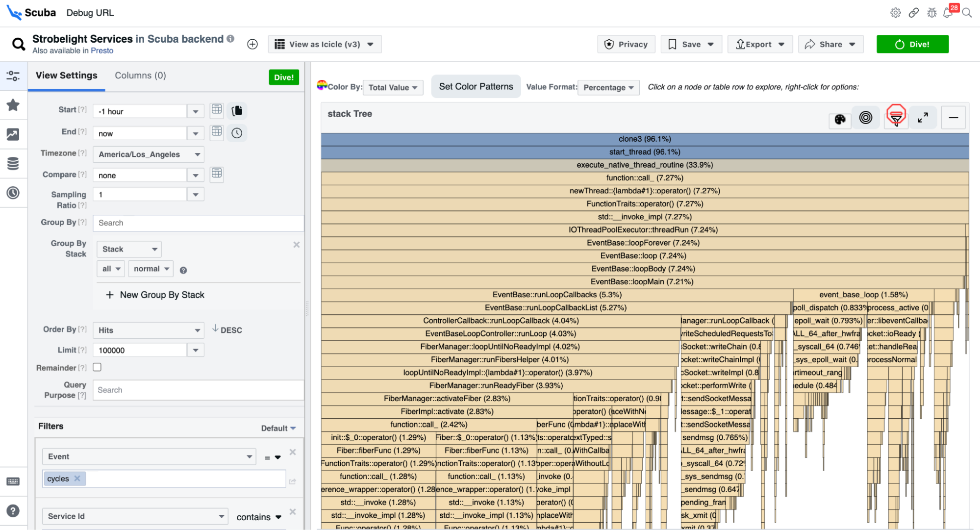Toggle DESC sort order direction
This screenshot has width=980, height=530.
click(x=227, y=330)
